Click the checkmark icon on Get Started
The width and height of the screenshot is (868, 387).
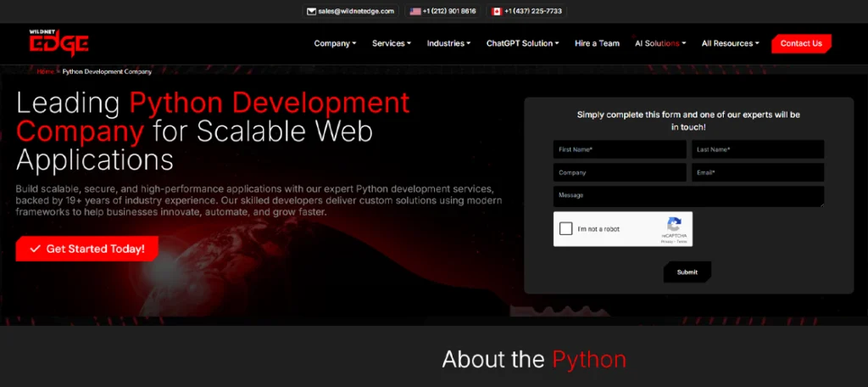(x=35, y=249)
